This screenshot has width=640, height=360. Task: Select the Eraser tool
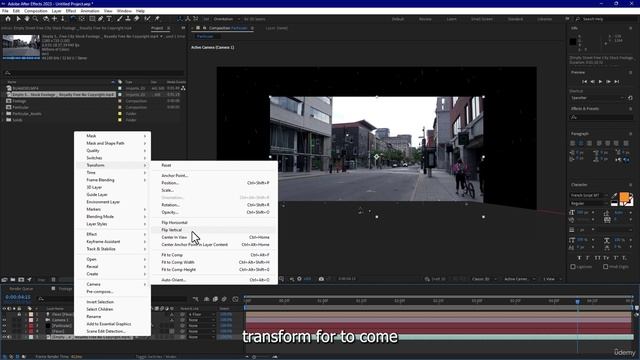[136, 19]
